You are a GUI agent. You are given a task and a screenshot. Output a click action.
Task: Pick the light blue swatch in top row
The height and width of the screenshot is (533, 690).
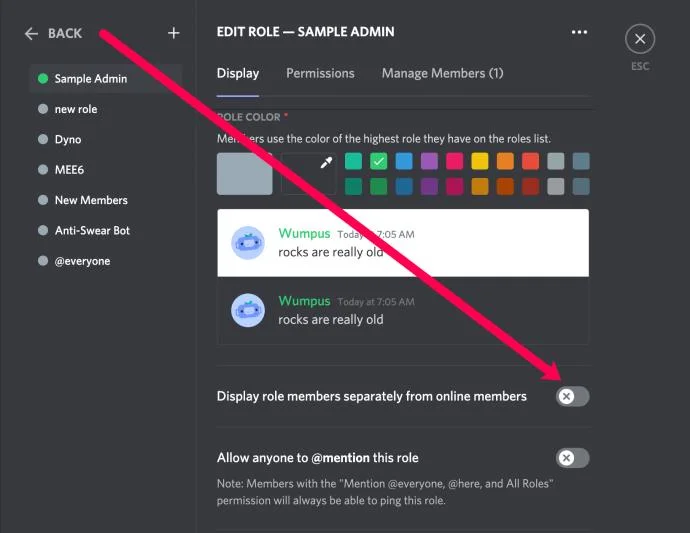coord(404,161)
